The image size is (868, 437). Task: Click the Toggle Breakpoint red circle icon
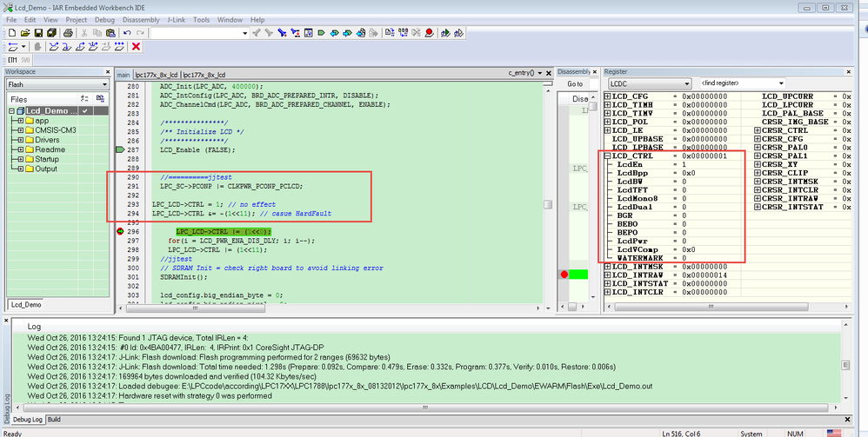(x=429, y=33)
